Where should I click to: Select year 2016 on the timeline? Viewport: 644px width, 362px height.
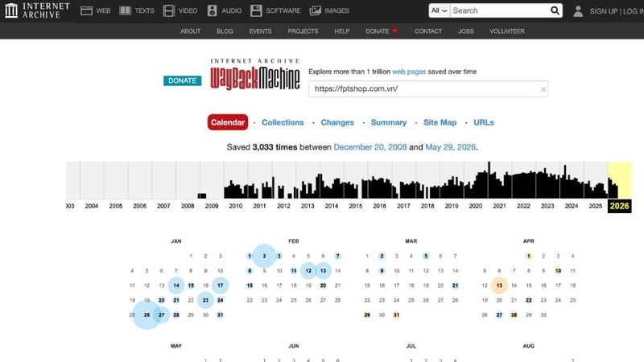pos(379,206)
